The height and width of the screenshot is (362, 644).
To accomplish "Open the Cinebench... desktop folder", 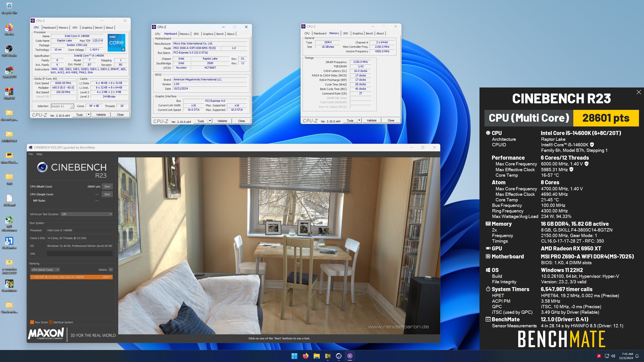I will 9,307.
